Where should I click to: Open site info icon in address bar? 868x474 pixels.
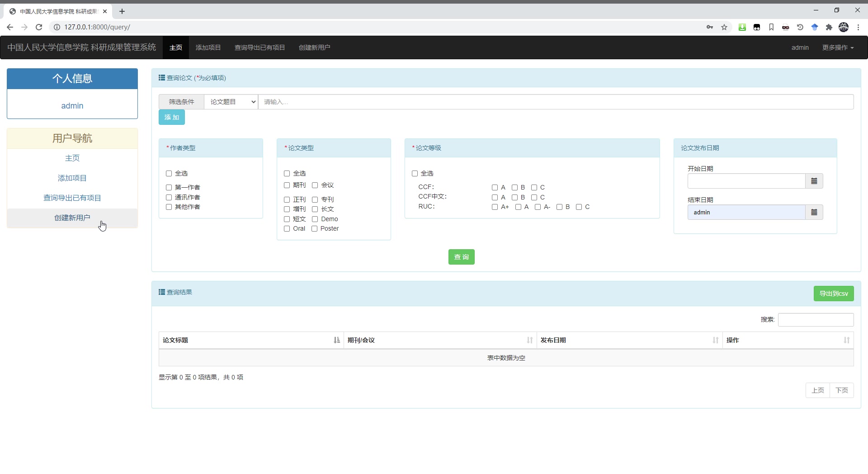click(57, 27)
